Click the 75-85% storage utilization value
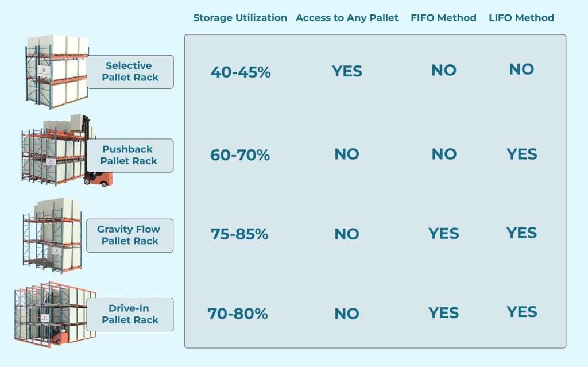Image resolution: width=588 pixels, height=367 pixels. pyautogui.click(x=240, y=234)
